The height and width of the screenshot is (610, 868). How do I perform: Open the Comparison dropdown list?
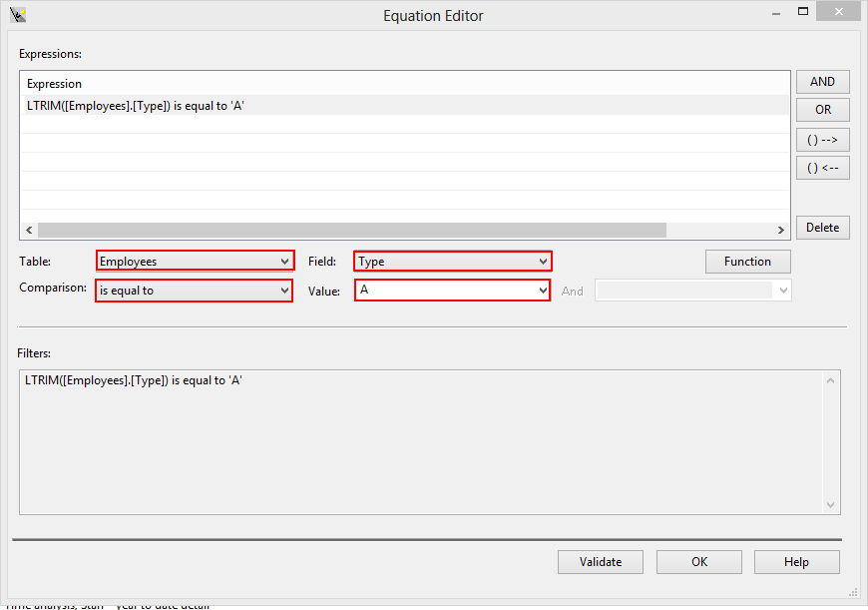click(284, 291)
